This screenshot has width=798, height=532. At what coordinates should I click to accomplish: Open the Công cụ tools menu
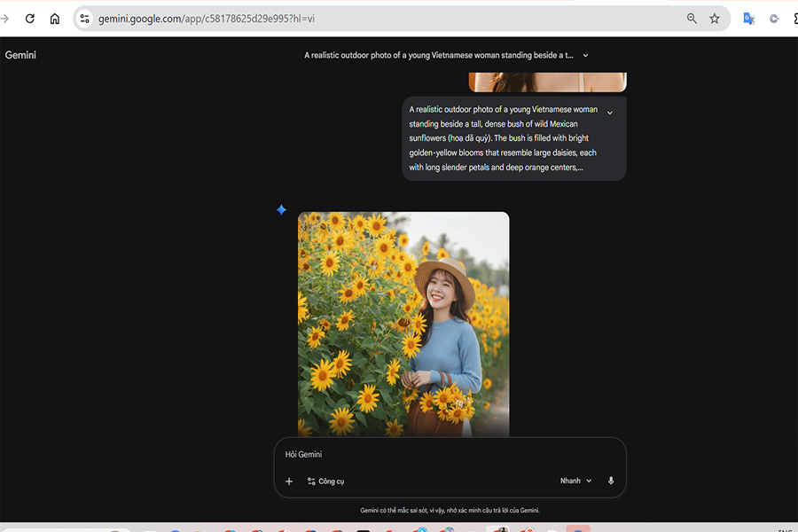pyautogui.click(x=325, y=481)
